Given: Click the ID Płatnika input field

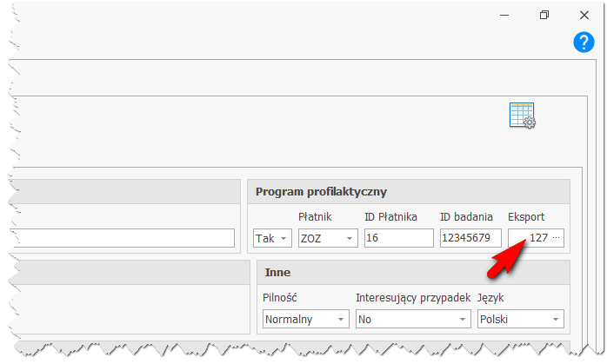Looking at the screenshot, I should point(399,238).
